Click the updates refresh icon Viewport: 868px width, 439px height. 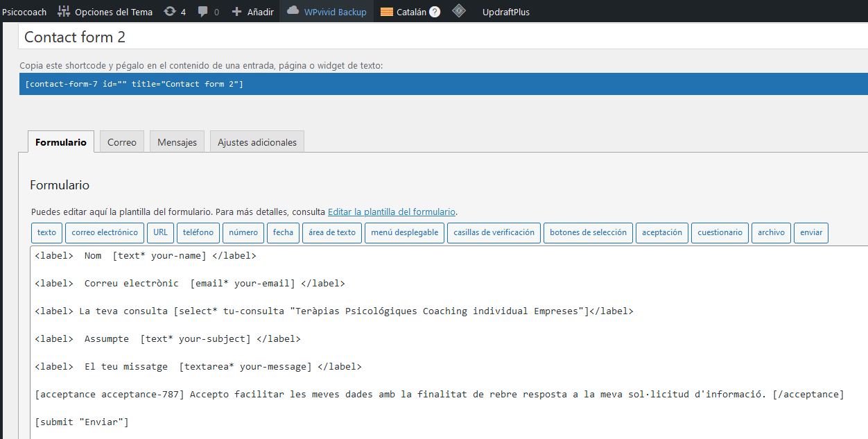click(170, 11)
